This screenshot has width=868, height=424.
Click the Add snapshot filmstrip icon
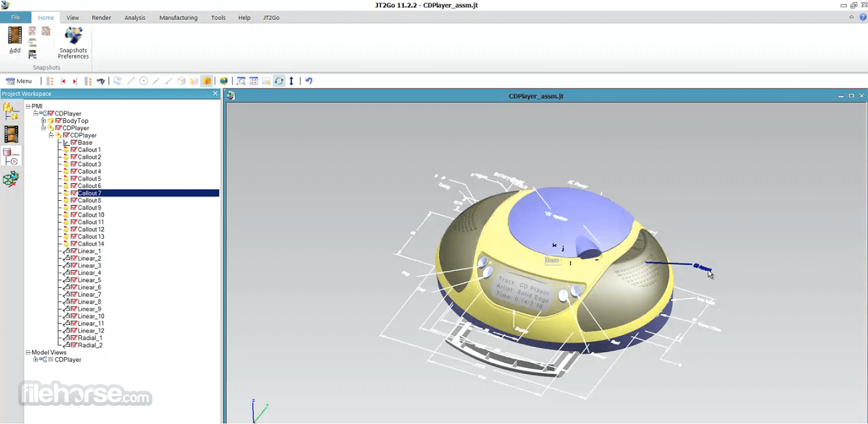pyautogui.click(x=15, y=36)
